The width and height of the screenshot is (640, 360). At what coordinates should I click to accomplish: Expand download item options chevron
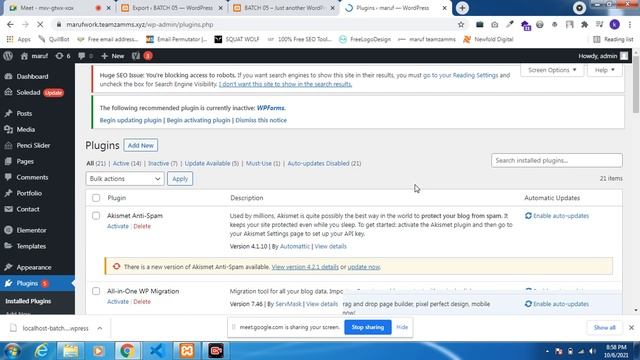[x=100, y=328]
